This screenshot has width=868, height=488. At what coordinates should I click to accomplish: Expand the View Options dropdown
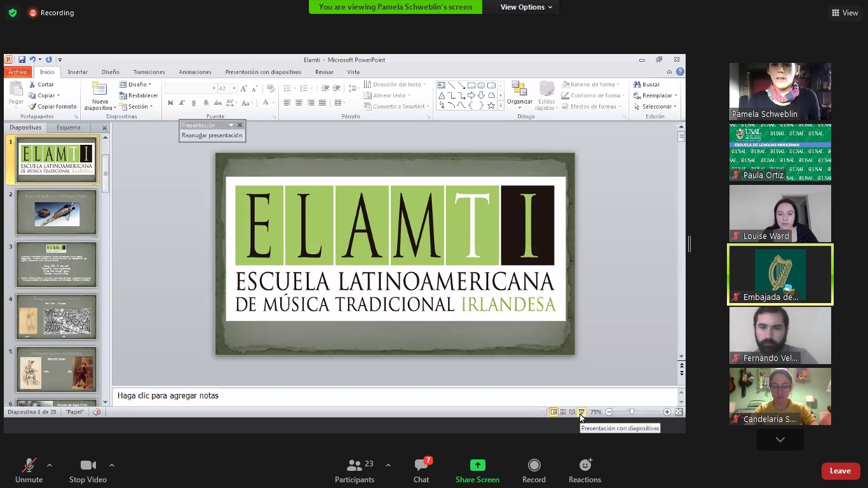tap(526, 7)
